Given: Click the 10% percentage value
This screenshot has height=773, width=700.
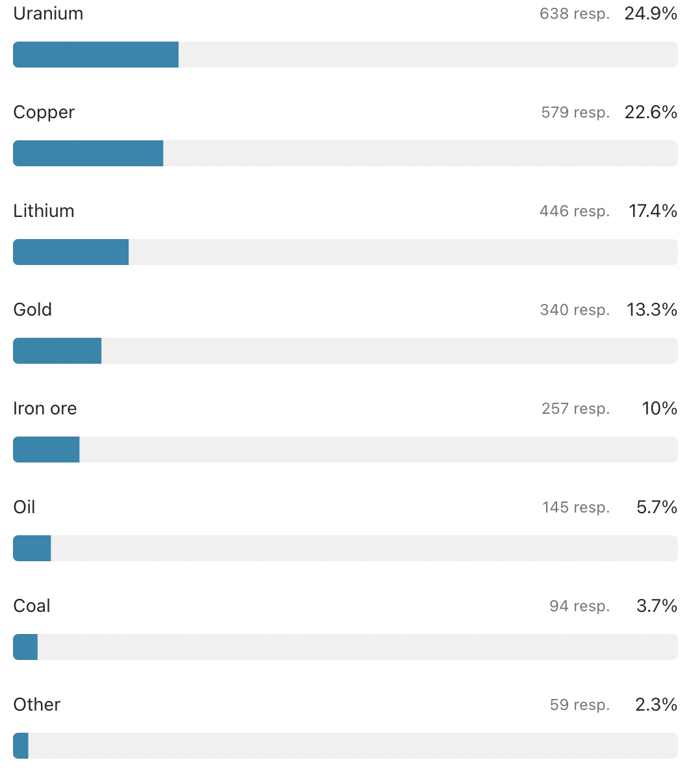Looking at the screenshot, I should (659, 409).
